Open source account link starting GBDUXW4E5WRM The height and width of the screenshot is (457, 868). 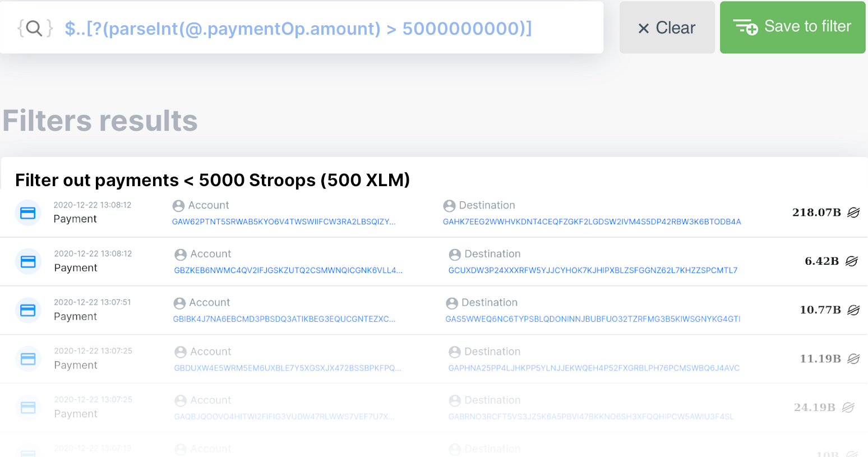288,368
